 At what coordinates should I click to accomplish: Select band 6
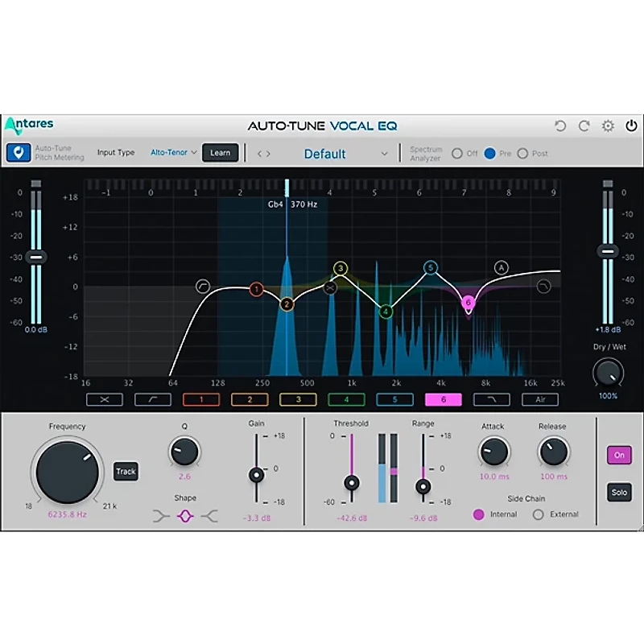coord(443,399)
